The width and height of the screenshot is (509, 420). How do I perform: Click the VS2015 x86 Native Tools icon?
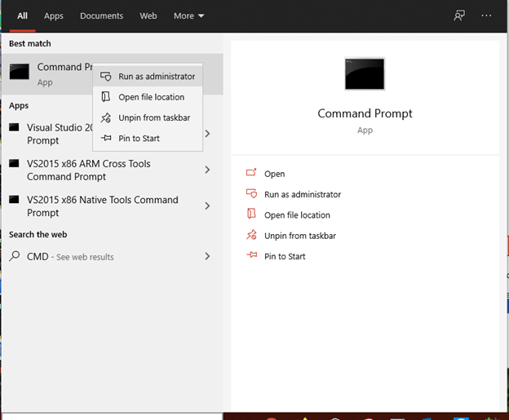click(x=14, y=199)
